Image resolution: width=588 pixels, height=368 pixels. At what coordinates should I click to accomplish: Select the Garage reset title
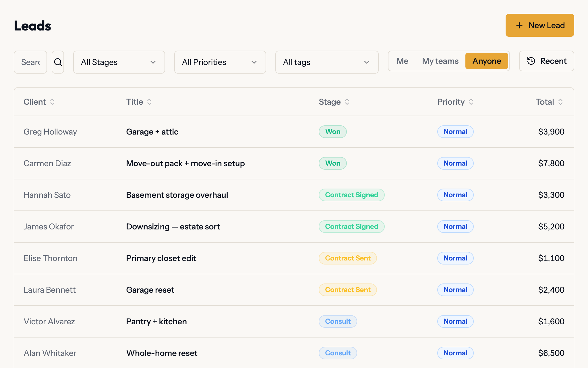coord(150,290)
